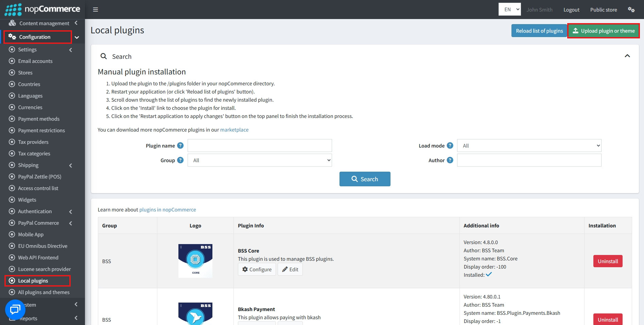Click the magnifier icon beside Search heading
644x325 pixels.
click(x=104, y=56)
